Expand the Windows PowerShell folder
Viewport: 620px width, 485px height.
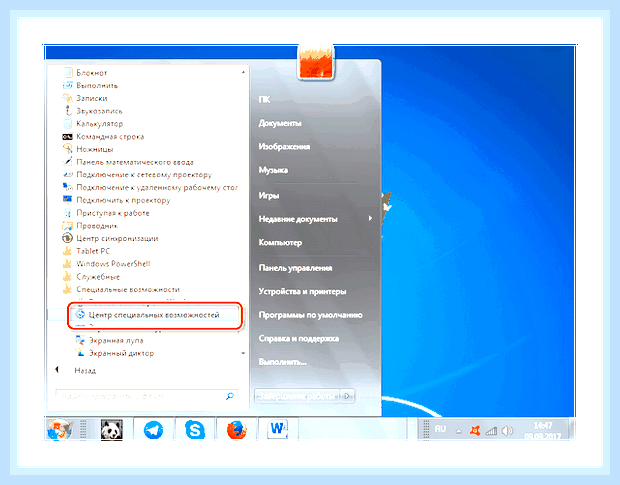(113, 264)
